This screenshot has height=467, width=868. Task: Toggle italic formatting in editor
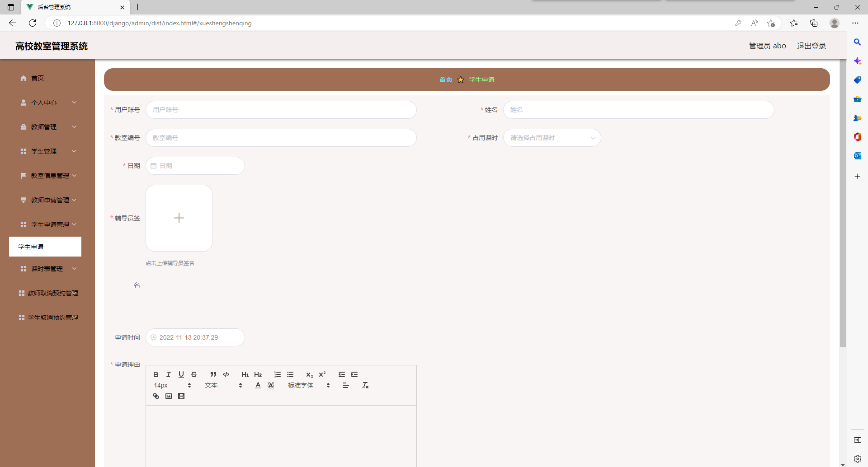(169, 374)
